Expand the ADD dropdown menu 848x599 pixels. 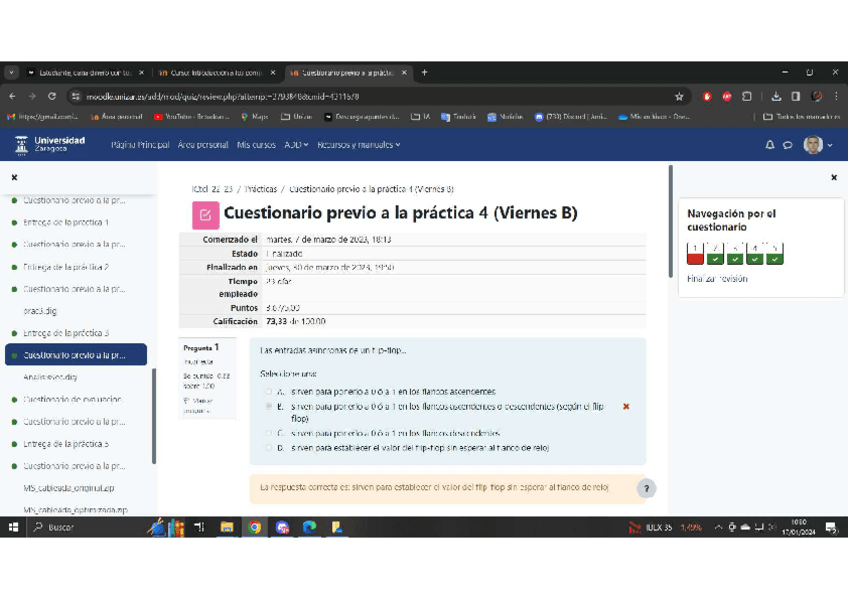(296, 145)
